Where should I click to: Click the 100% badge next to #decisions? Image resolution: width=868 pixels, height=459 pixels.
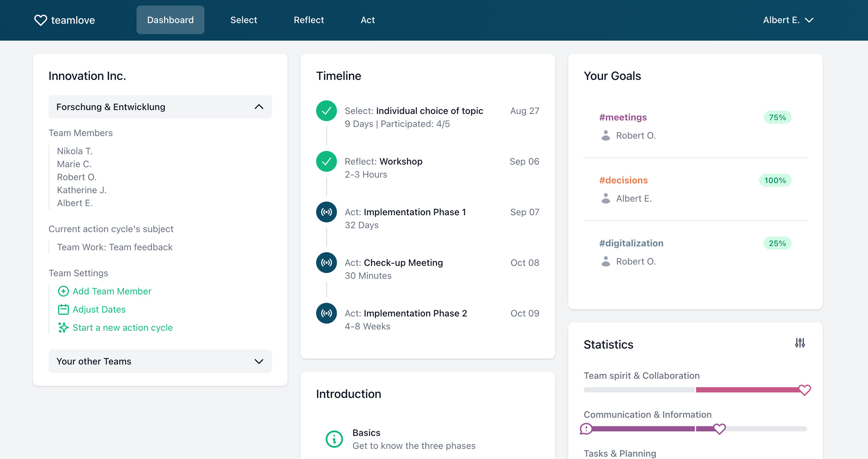tap(774, 180)
